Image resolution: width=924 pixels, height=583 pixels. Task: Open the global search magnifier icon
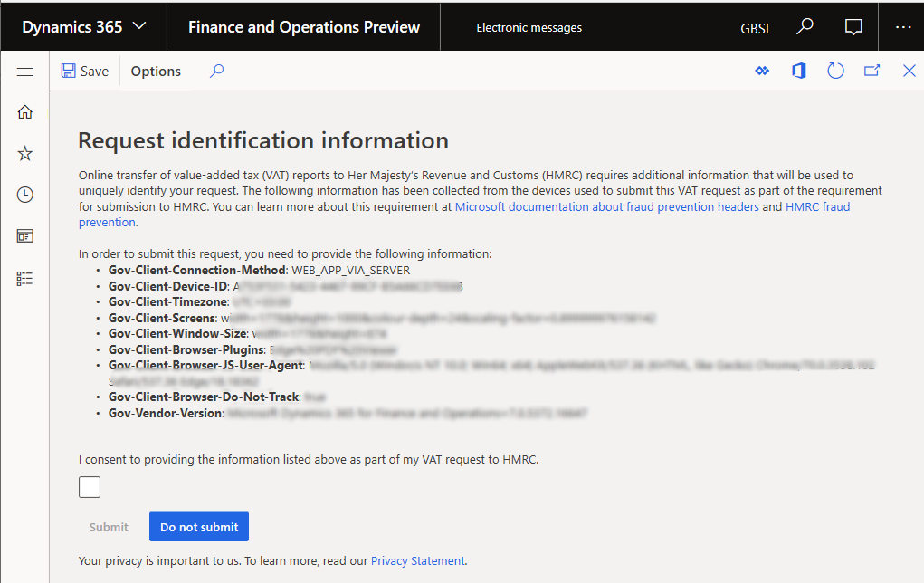point(805,26)
